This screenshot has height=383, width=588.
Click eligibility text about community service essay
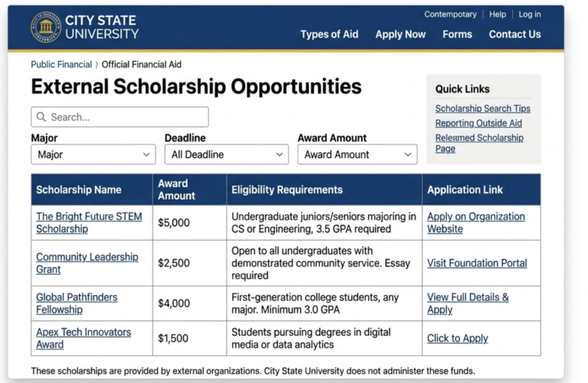[x=320, y=263]
